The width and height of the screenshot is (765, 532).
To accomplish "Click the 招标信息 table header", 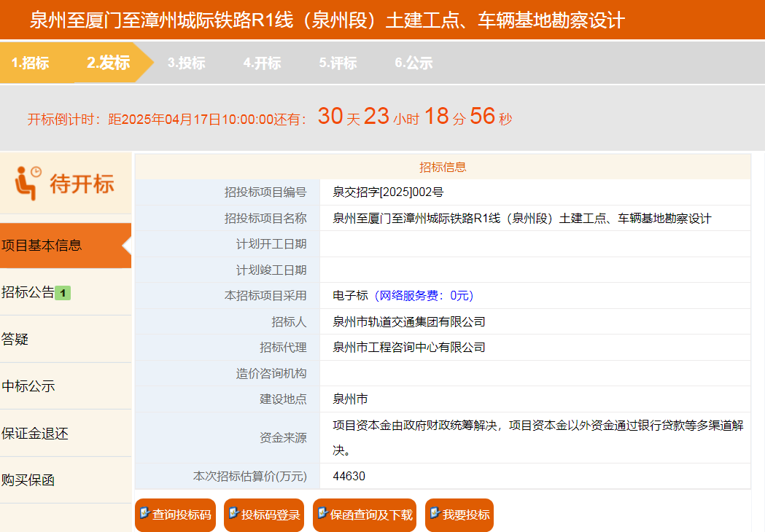I will click(x=443, y=168).
